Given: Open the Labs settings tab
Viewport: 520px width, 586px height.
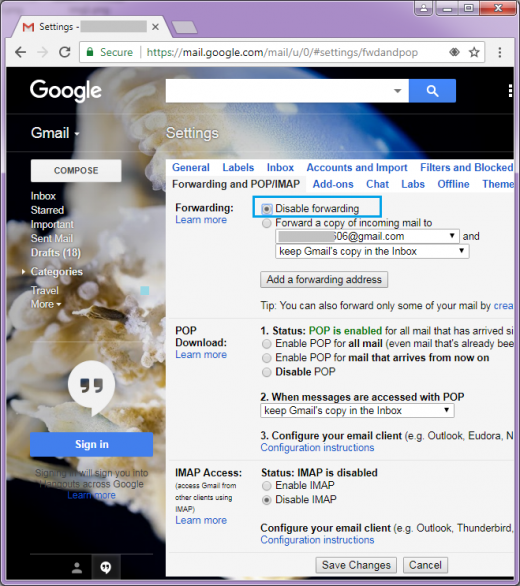Looking at the screenshot, I should [x=413, y=184].
